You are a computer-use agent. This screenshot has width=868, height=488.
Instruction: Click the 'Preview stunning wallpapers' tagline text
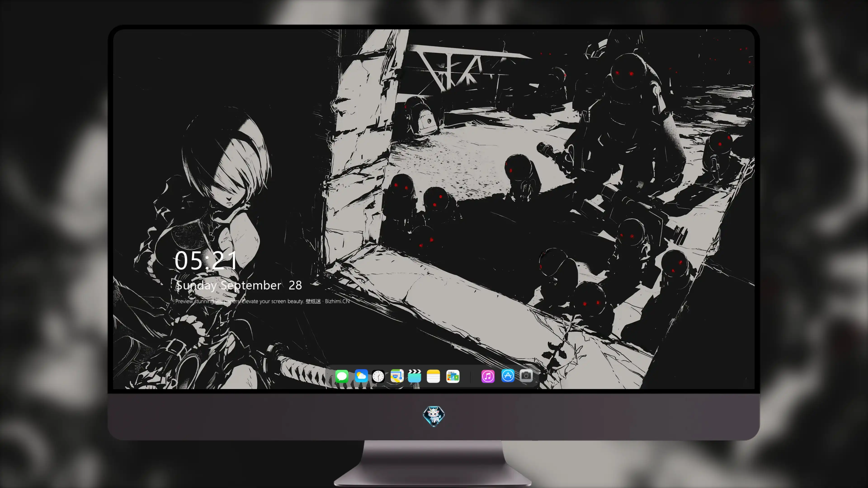coord(262,301)
